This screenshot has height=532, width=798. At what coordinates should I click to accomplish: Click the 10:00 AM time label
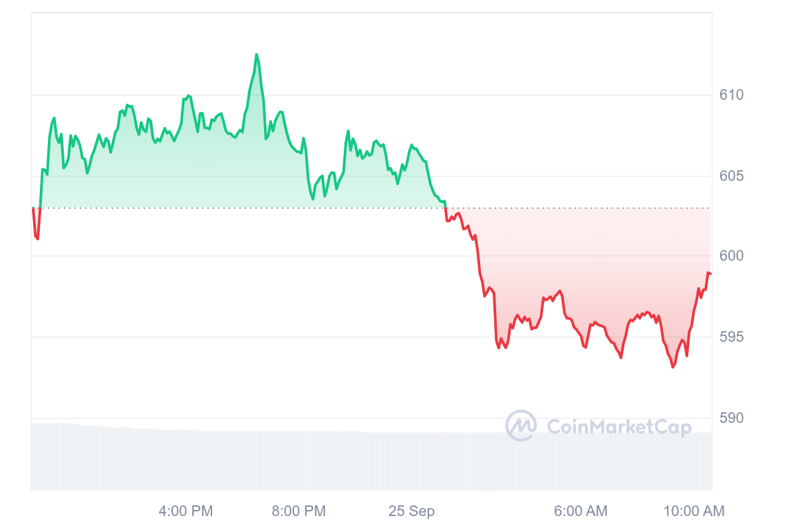click(694, 511)
